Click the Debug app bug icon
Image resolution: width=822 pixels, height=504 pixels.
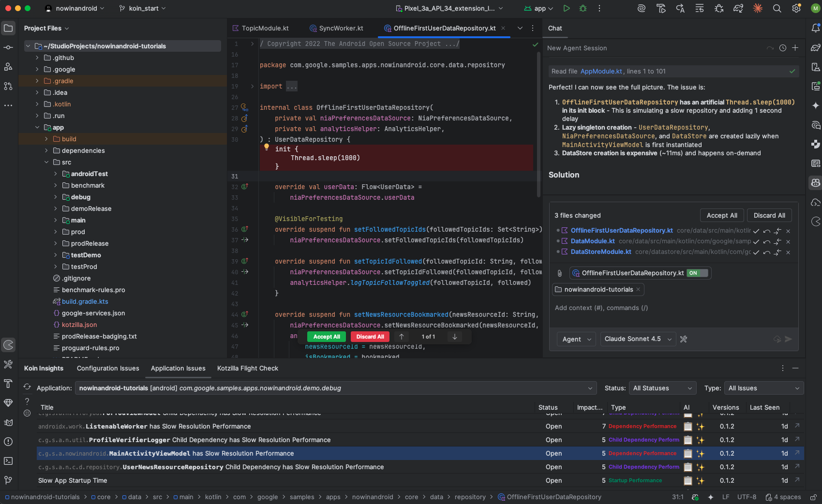click(583, 8)
